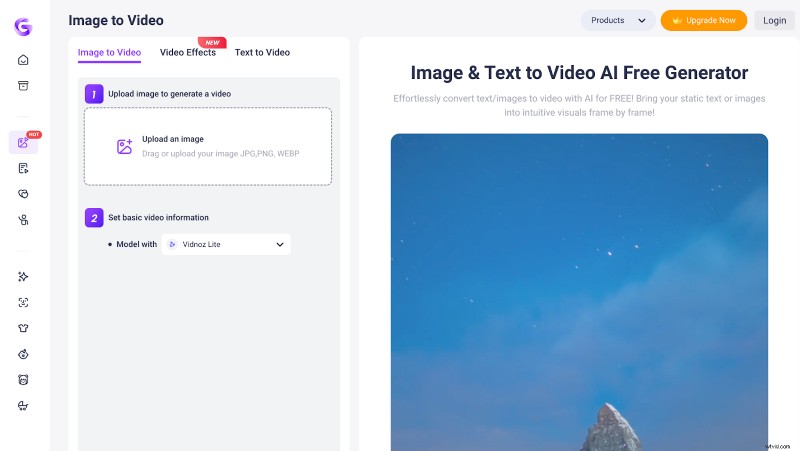Screen dimensions: 800x451
Task: Expand the Products dropdown
Action: (x=618, y=20)
